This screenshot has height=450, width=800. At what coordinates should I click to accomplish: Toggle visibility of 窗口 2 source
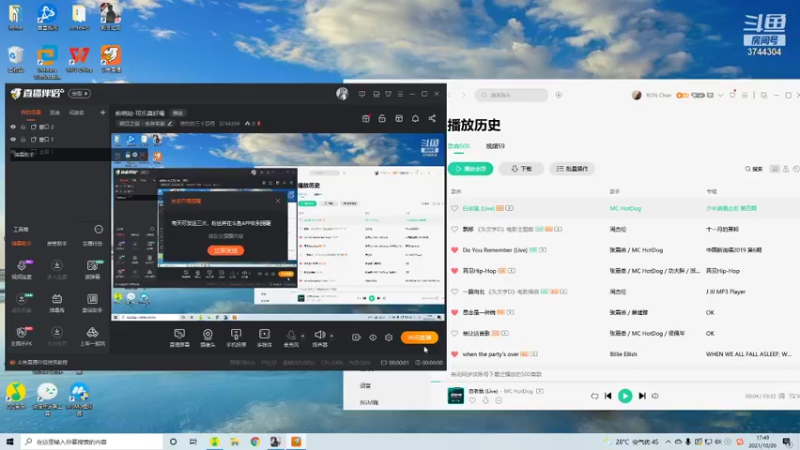[x=13, y=127]
